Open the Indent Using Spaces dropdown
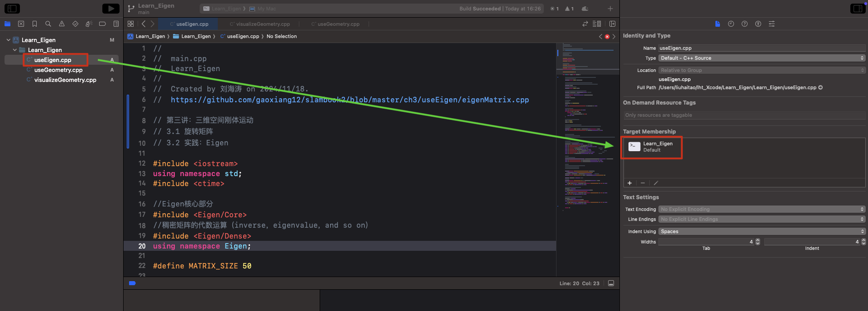The height and width of the screenshot is (311, 868). [762, 231]
